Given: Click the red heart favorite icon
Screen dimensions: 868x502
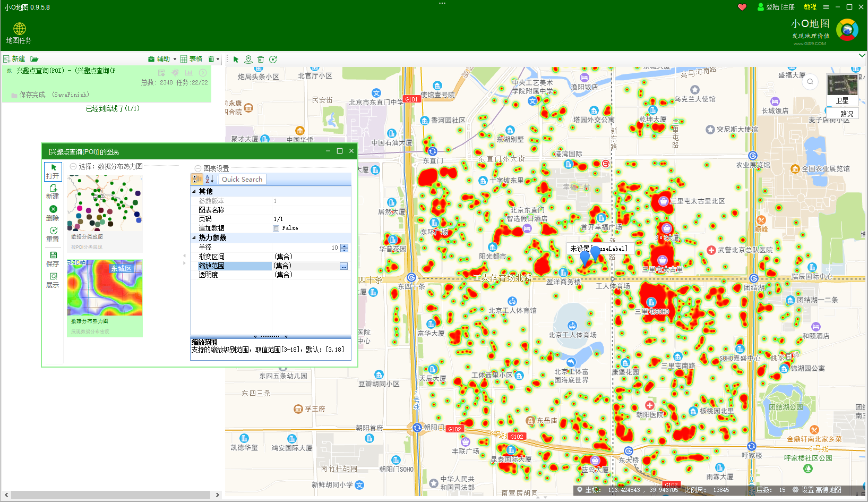Looking at the screenshot, I should click(x=742, y=7).
